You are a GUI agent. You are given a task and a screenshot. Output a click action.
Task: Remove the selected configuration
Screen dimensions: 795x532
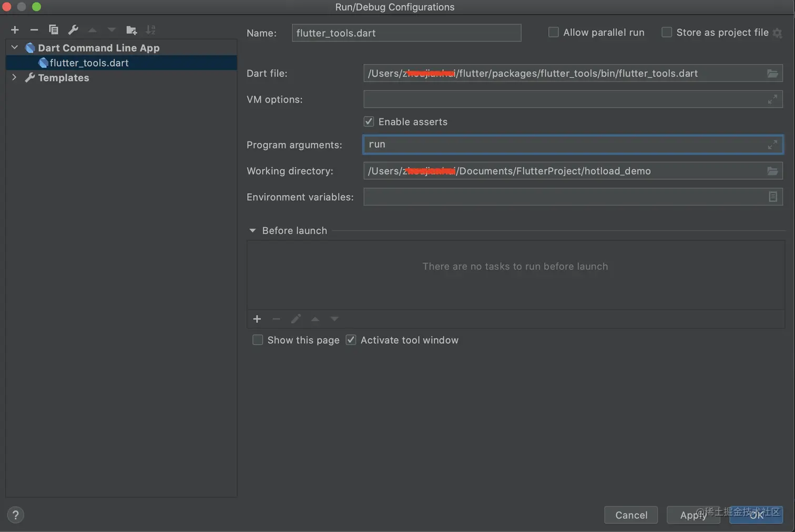point(34,30)
